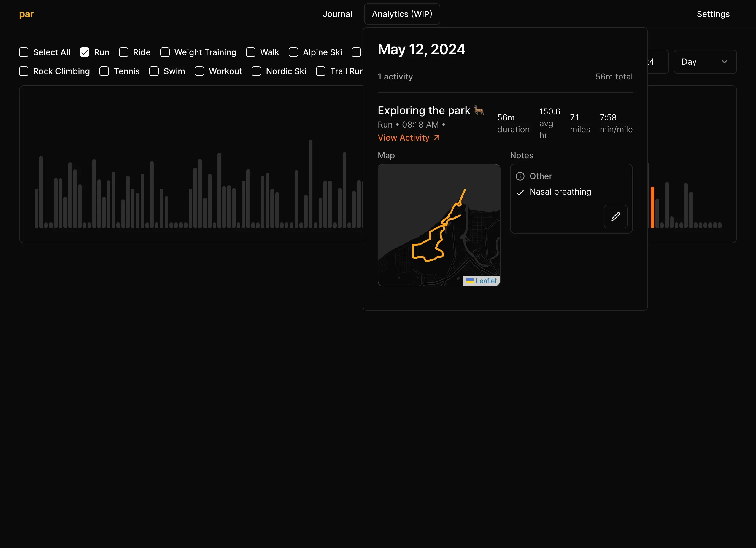Click the info icon beside Other
This screenshot has height=548, width=756.
[x=520, y=176]
